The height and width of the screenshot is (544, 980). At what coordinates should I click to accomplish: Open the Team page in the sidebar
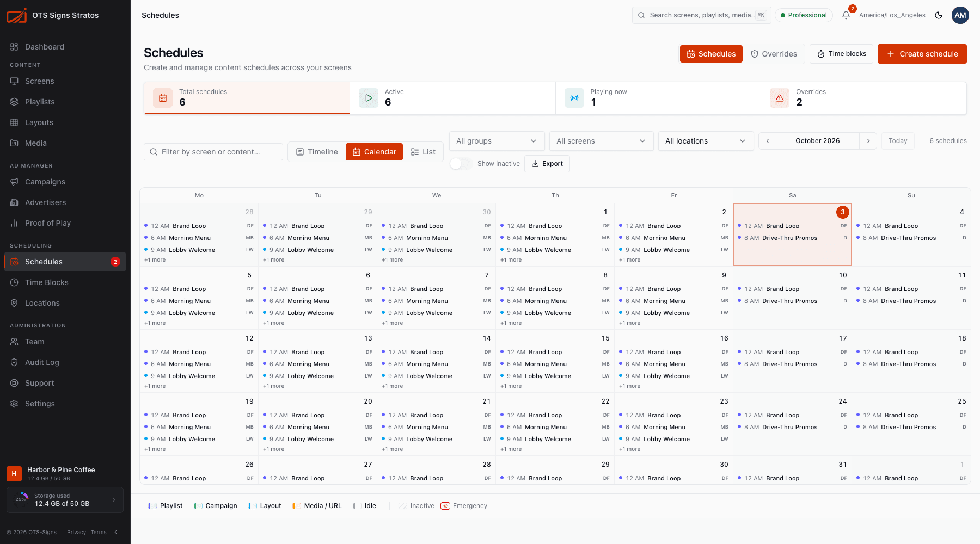click(x=65, y=342)
